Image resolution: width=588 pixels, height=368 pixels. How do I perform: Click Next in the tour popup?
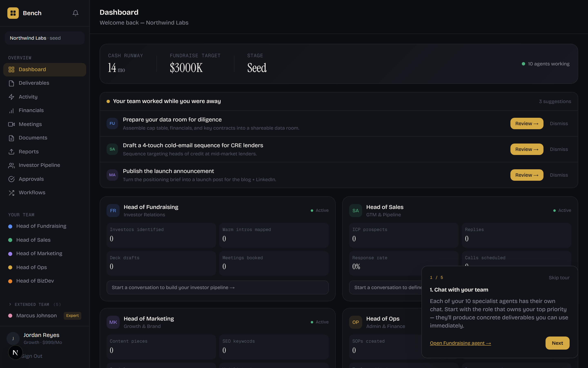coord(557,343)
